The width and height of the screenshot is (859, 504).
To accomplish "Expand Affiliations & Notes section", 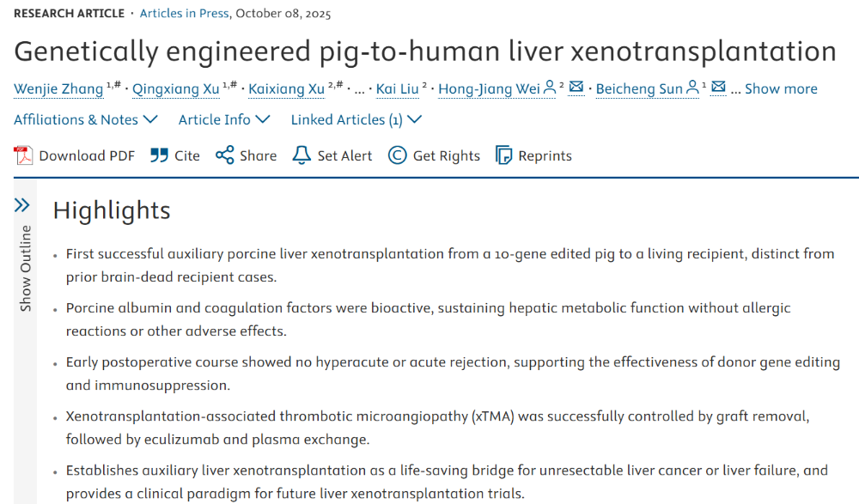I will point(84,119).
